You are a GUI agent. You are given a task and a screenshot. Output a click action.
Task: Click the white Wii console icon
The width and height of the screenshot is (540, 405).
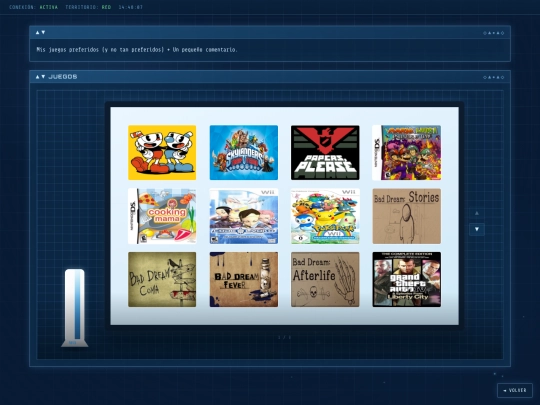[75, 308]
